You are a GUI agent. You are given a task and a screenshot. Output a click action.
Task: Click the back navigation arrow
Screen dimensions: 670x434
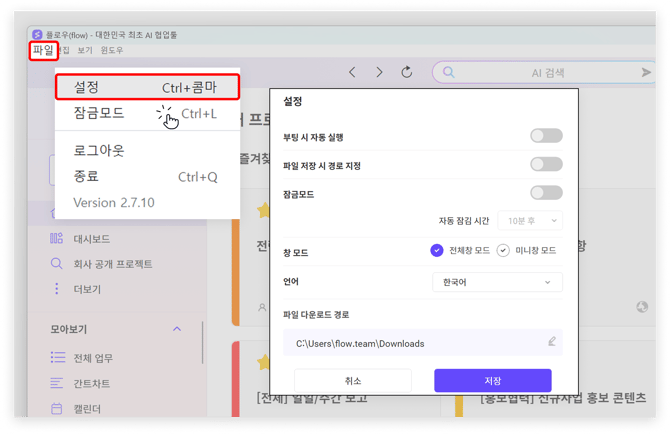coord(352,72)
